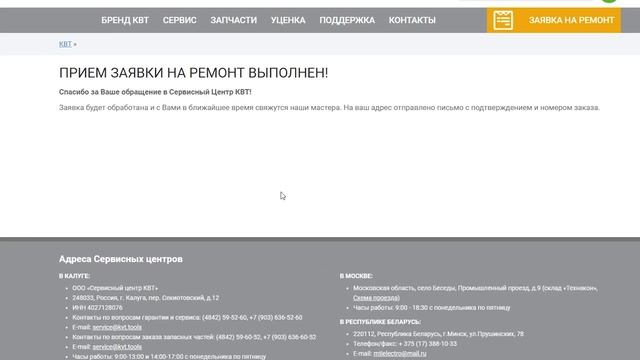Click service@kvt.tools link below warranty contacts line

click(x=117, y=327)
